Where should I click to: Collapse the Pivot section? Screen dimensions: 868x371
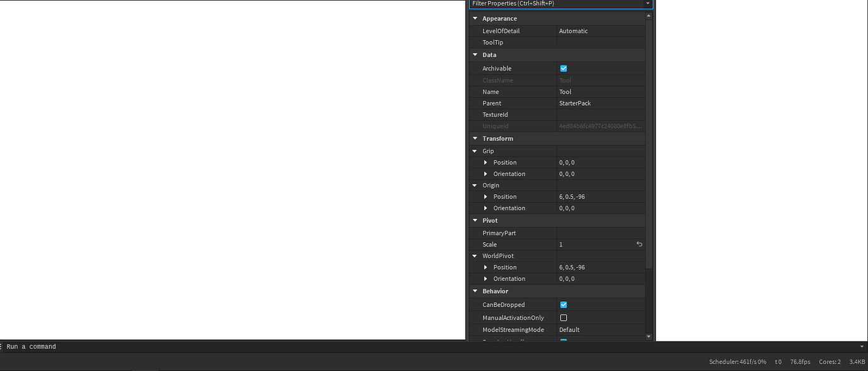pyautogui.click(x=475, y=220)
